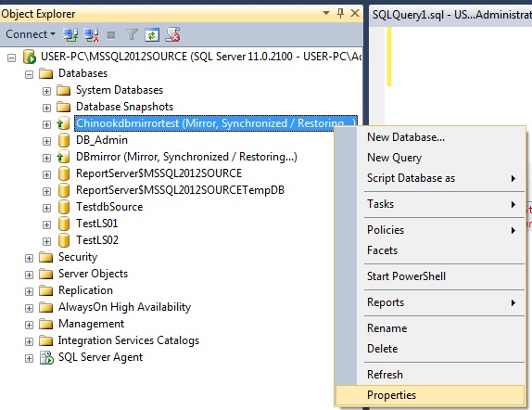
Task: Expand the Security folder
Action: click(29, 258)
